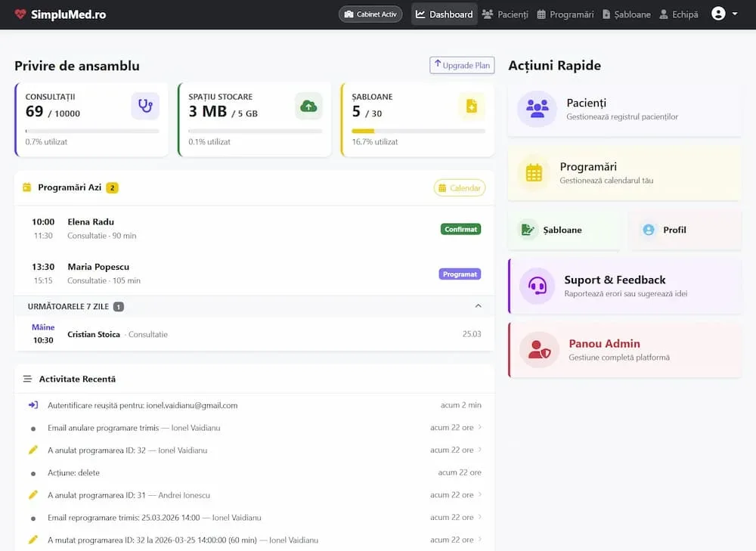Collapse the Următoarele 7 zile section
756x551 pixels.
coord(479,306)
